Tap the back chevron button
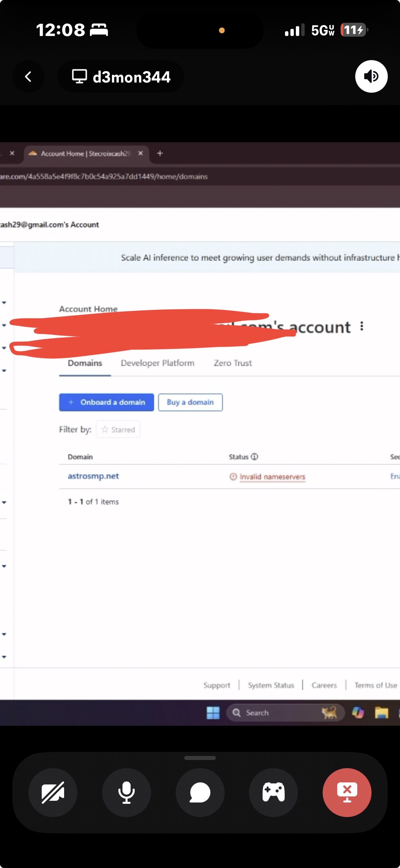This screenshot has width=400, height=868. point(28,77)
